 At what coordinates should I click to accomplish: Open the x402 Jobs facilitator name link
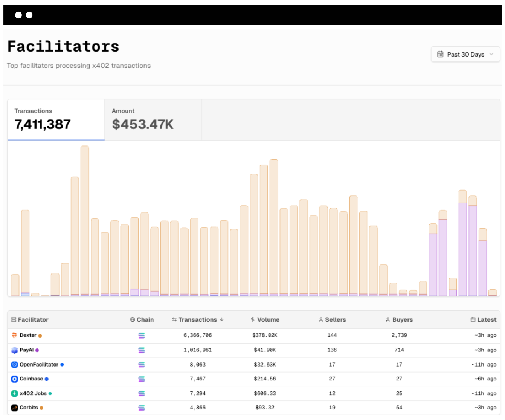coord(33,393)
